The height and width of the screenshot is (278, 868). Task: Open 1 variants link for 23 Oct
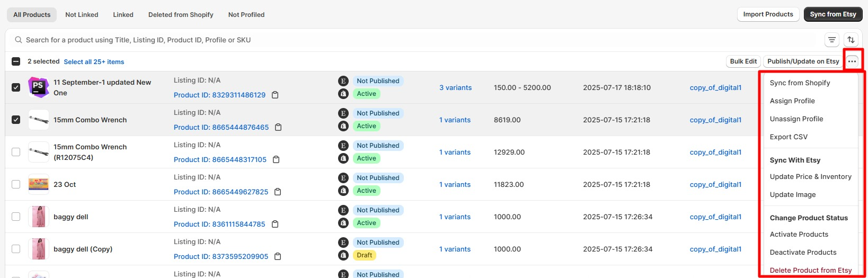(455, 184)
